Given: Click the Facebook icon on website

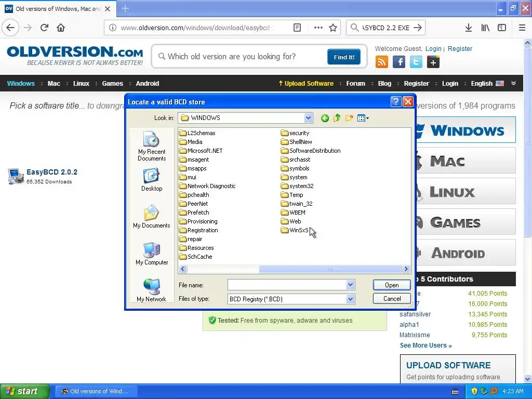Looking at the screenshot, I should (399, 62).
